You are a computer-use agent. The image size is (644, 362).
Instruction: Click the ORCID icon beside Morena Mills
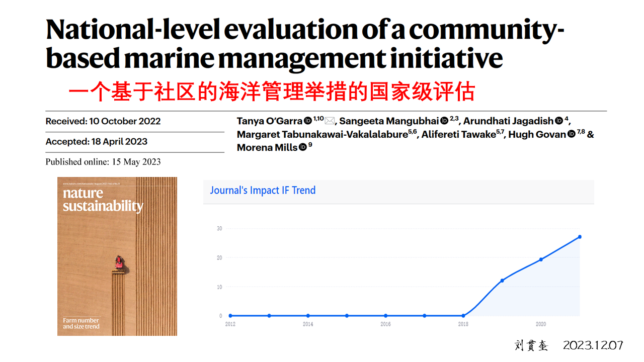tap(302, 147)
